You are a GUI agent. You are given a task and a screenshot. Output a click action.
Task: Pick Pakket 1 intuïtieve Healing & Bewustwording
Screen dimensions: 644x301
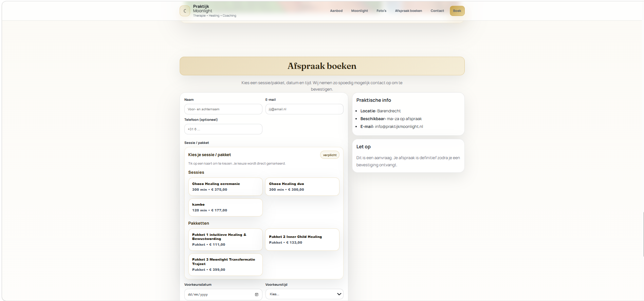[x=225, y=240]
